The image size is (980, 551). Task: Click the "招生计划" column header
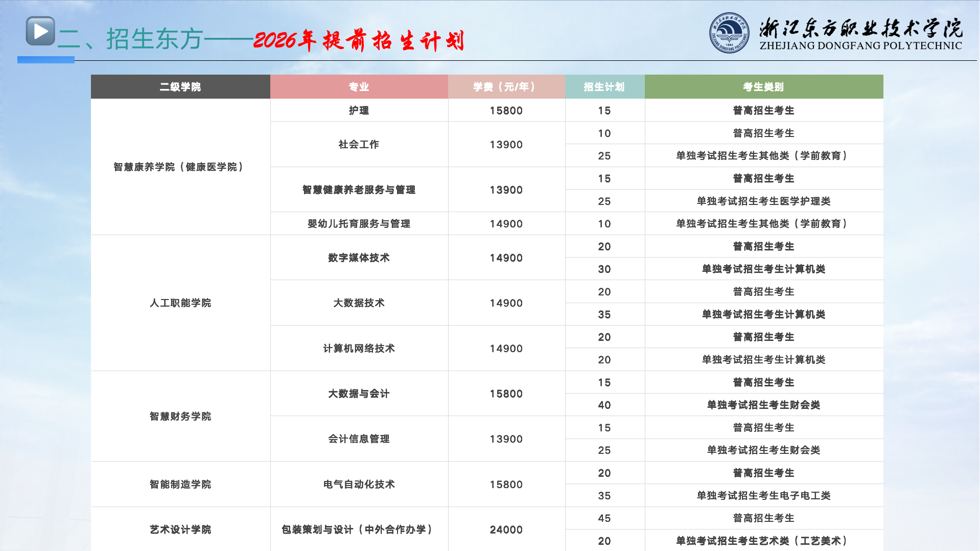604,87
